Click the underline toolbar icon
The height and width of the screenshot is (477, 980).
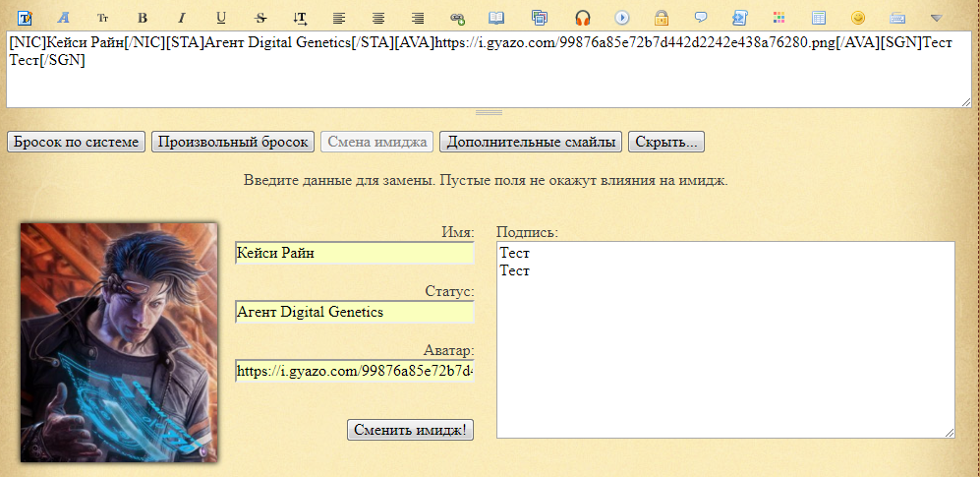pyautogui.click(x=221, y=18)
